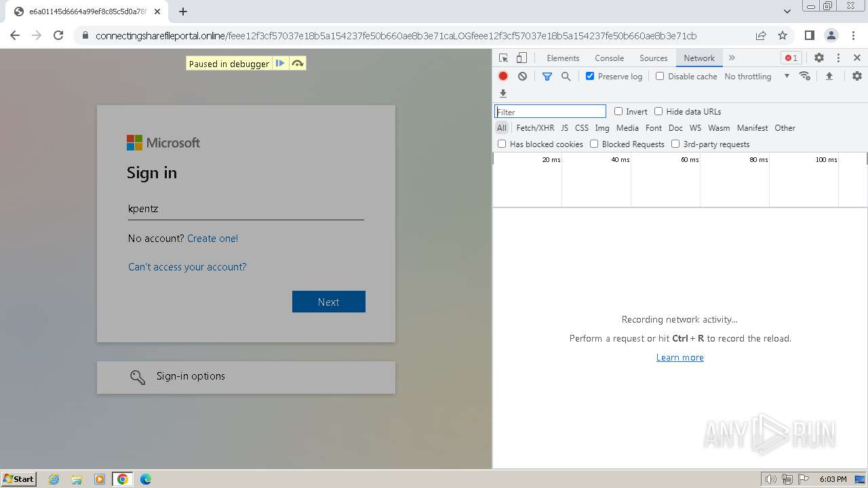
Task: Reload the current page
Action: pyautogui.click(x=58, y=35)
